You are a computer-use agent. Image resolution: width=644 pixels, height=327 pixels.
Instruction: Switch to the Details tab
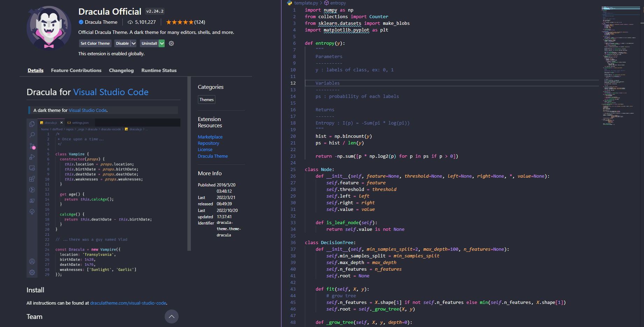(36, 70)
